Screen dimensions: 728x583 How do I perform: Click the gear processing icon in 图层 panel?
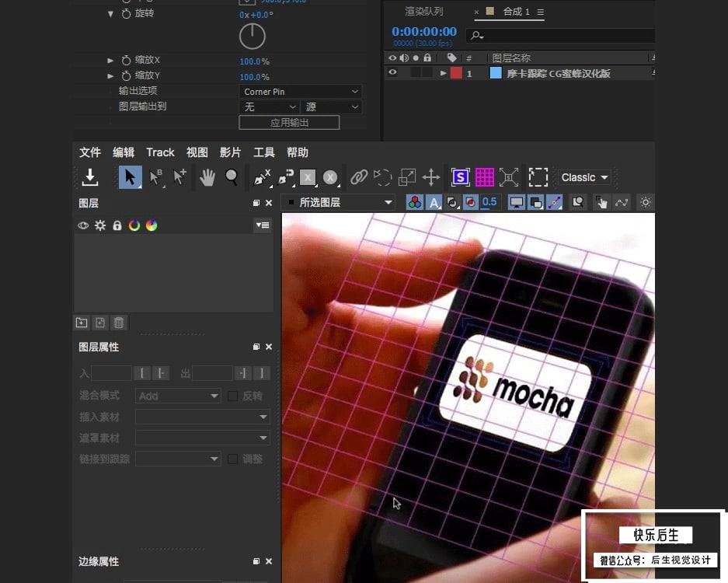(x=99, y=225)
